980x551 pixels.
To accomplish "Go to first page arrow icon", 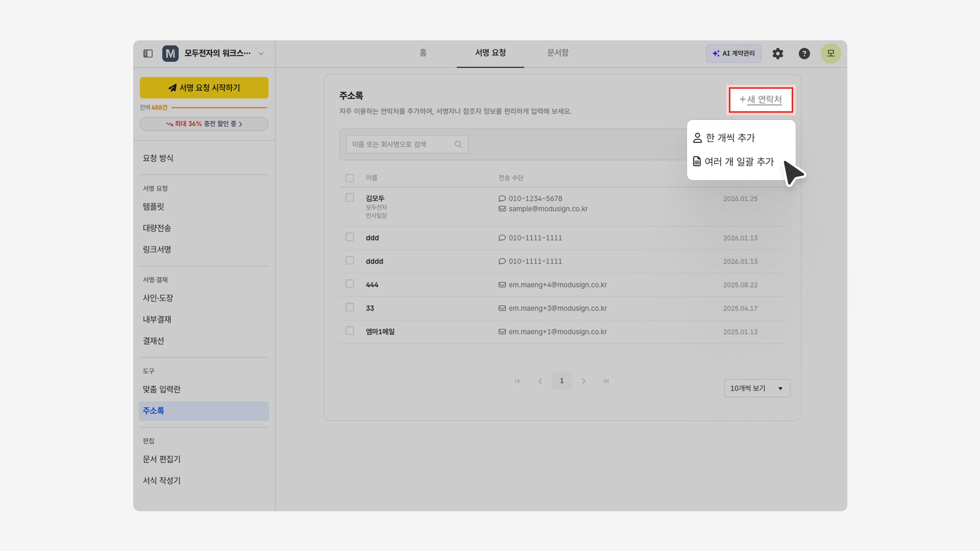I will click(518, 381).
